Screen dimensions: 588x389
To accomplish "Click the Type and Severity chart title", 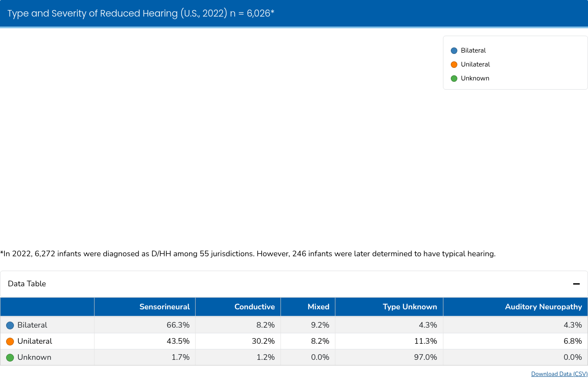I will click(x=141, y=13).
